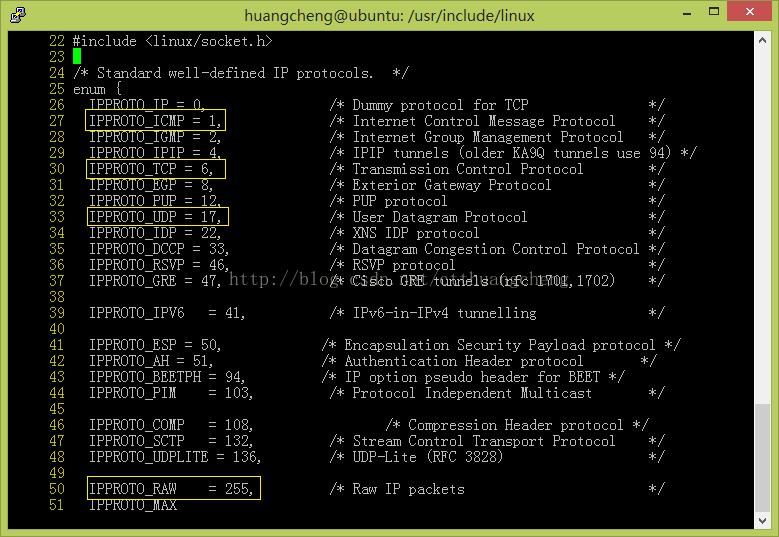This screenshot has height=537, width=779.
Task: Click 'IPPROTO_EGP = 8,' text
Action: (151, 185)
